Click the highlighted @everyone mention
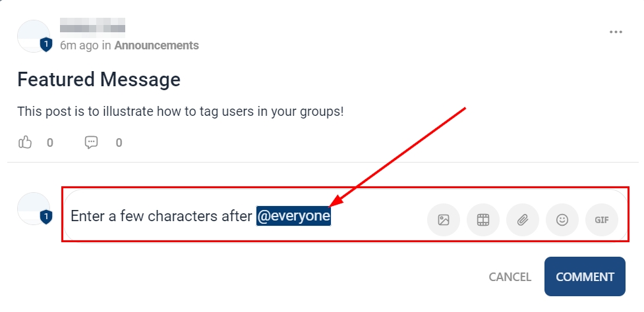The image size is (644, 312). 293,217
